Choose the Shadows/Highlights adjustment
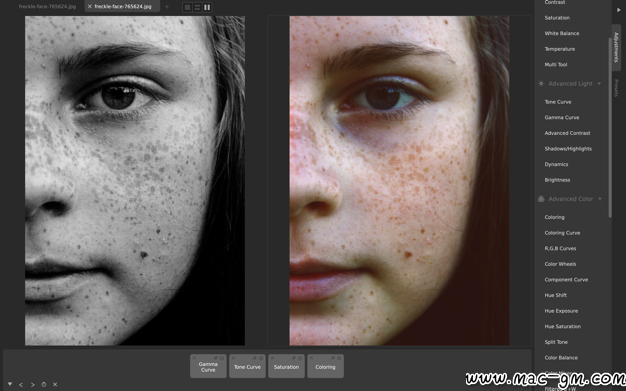 point(568,149)
